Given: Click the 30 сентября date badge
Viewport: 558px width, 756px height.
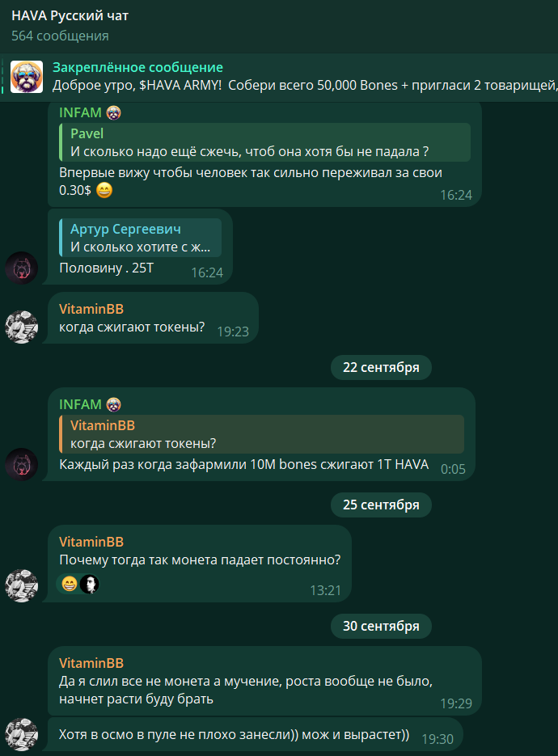Looking at the screenshot, I should click(381, 626).
